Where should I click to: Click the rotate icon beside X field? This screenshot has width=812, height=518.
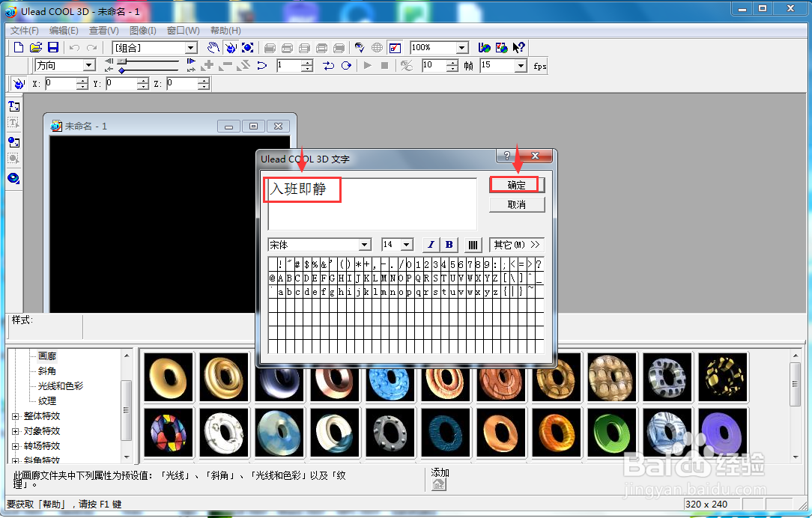19,83
